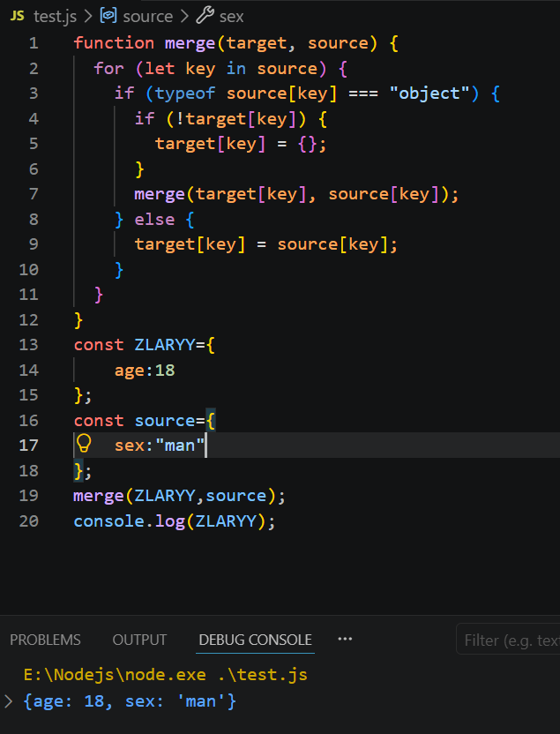Select the DEBUG CONSOLE tab
Viewport: 560px width, 734px height.
256,640
